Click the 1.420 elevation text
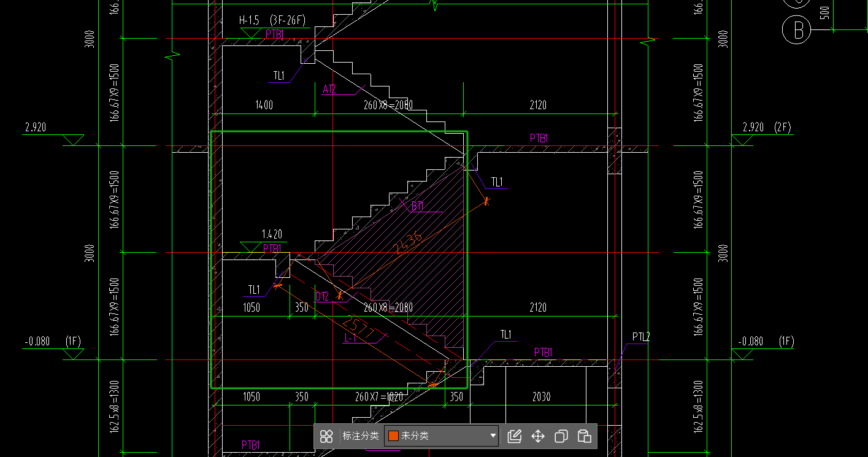Screen dimensions: 868x457 point(272,234)
